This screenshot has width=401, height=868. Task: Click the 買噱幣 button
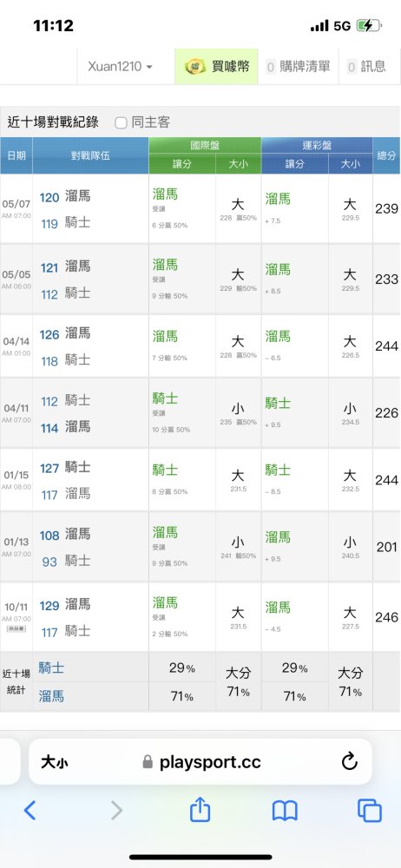217,67
